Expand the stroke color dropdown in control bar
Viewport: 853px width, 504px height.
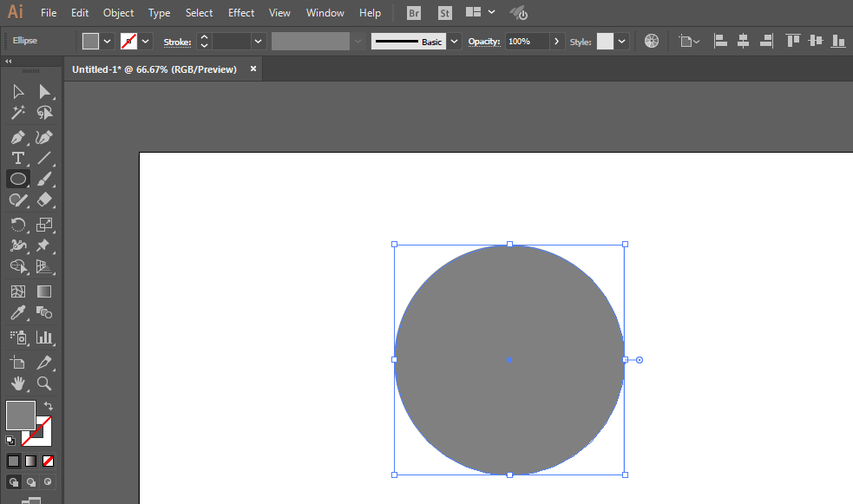pos(145,42)
